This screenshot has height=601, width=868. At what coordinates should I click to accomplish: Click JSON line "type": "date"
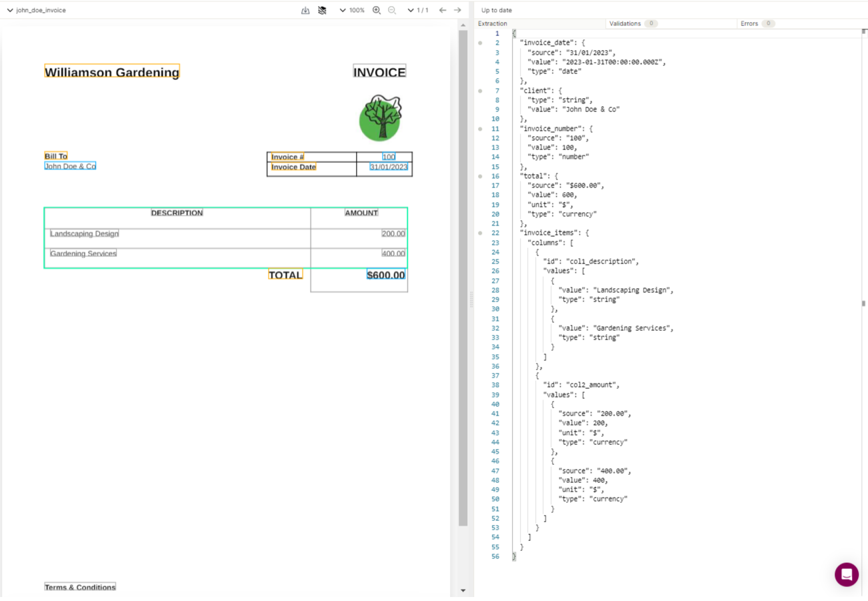[x=554, y=71]
